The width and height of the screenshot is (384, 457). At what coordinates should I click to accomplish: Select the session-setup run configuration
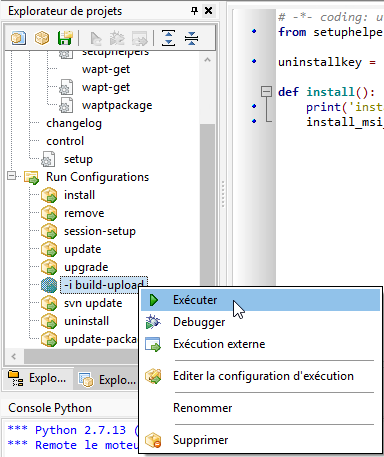coord(100,231)
